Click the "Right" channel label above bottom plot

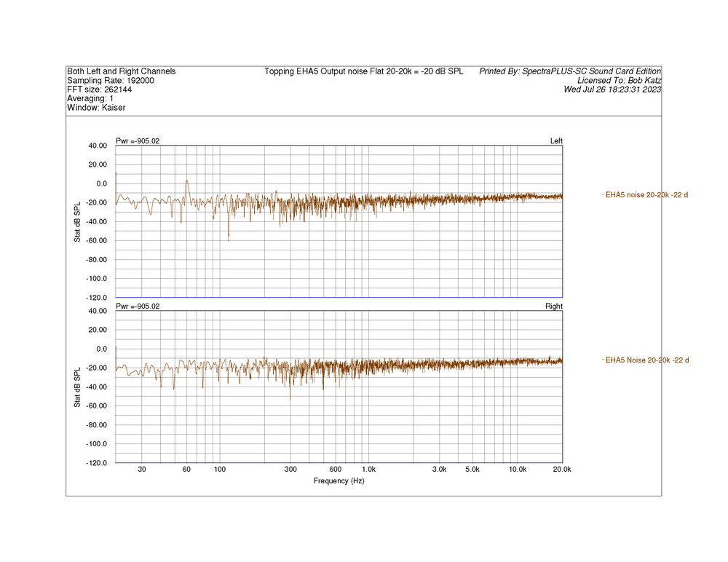tap(553, 306)
